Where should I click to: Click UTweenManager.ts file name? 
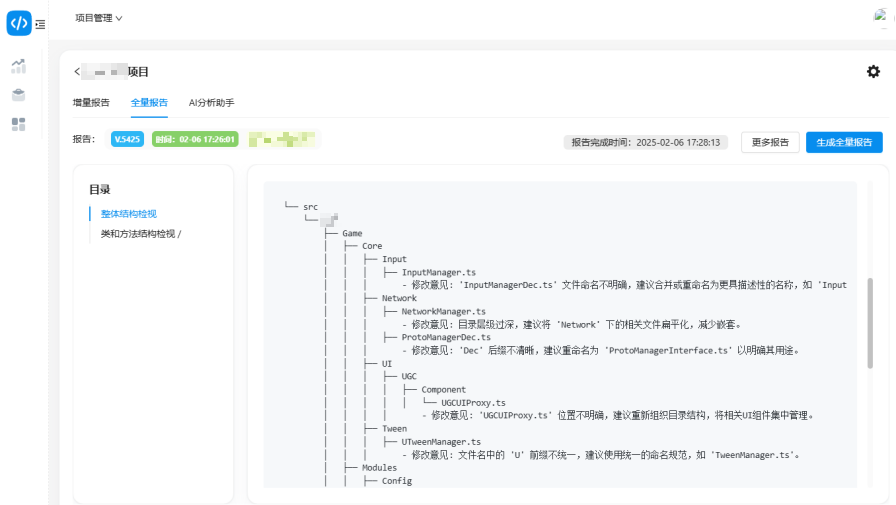click(x=441, y=442)
